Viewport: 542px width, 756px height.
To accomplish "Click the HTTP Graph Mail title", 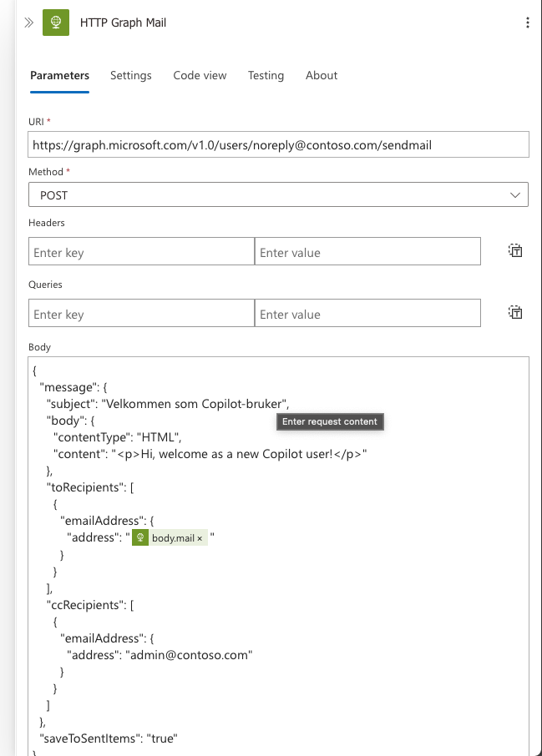I will pos(123,23).
